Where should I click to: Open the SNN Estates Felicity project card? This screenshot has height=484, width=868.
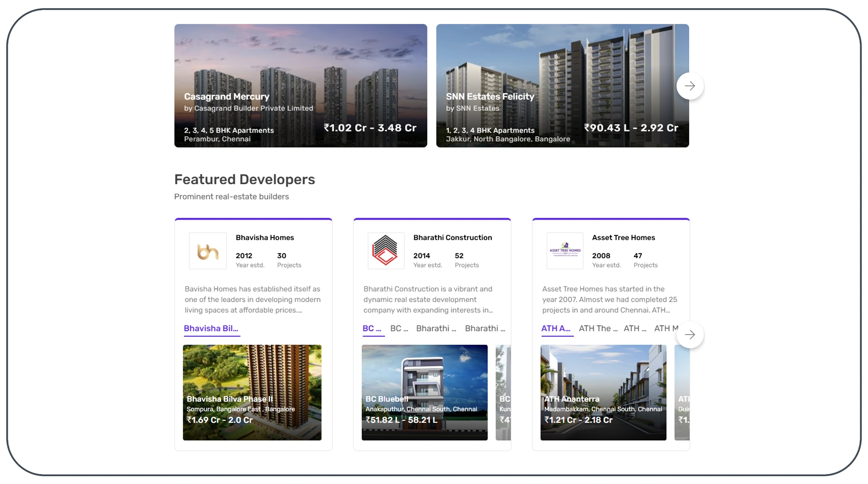pyautogui.click(x=562, y=85)
